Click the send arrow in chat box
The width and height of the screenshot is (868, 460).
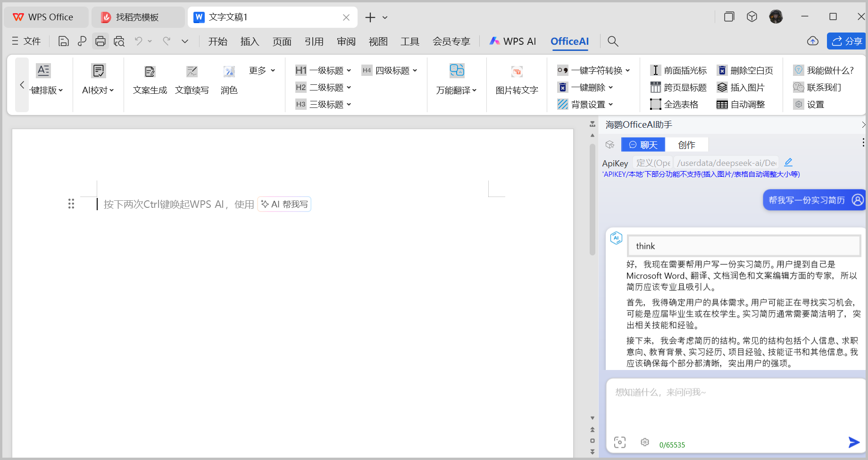853,442
